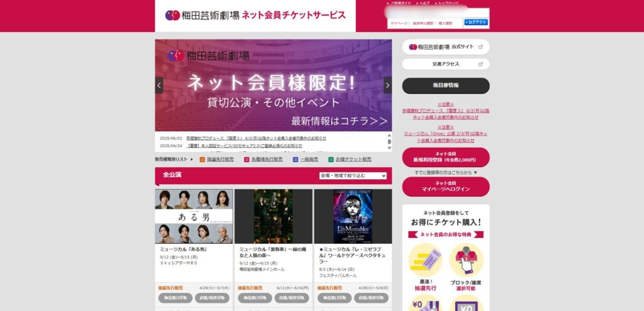Image resolution: width=644 pixels, height=311 pixels.
Task: Open the ヘルプ link at top
Action: click(423, 3)
